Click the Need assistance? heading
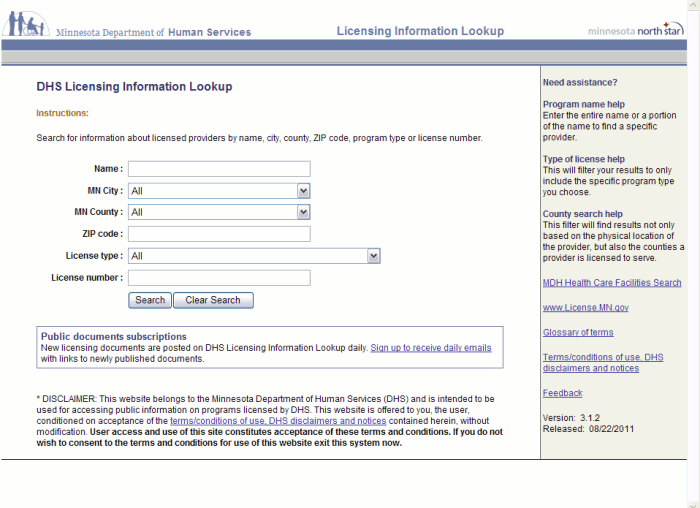Viewport: 700px width, 508px height. coord(580,83)
